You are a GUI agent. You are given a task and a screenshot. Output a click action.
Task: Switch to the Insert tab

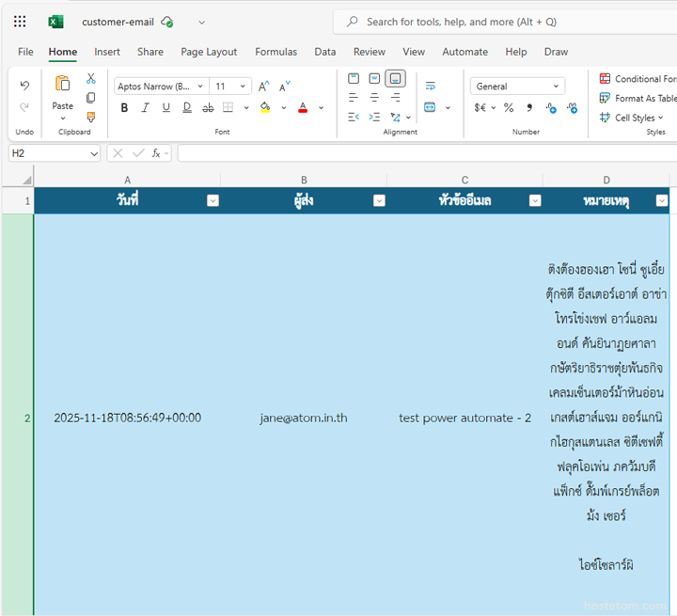tap(107, 52)
